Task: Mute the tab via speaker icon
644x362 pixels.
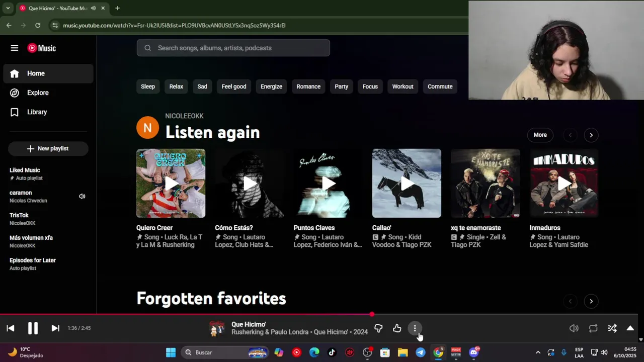Action: [93, 8]
